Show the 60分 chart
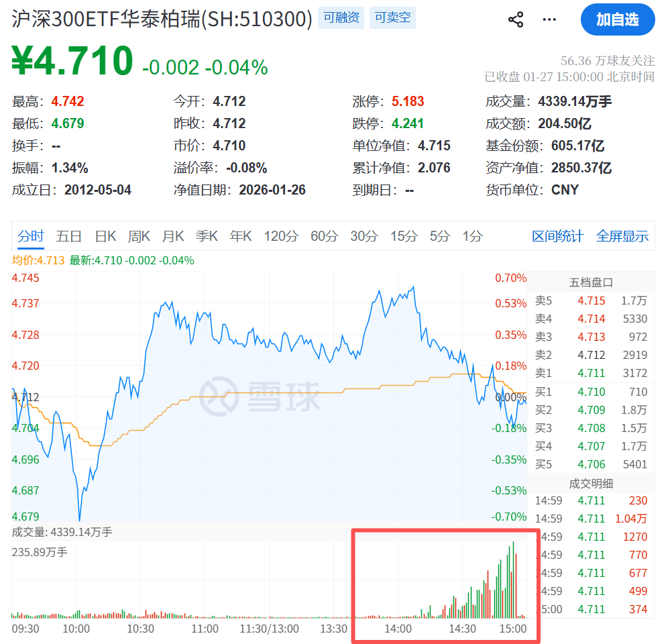 (325, 236)
